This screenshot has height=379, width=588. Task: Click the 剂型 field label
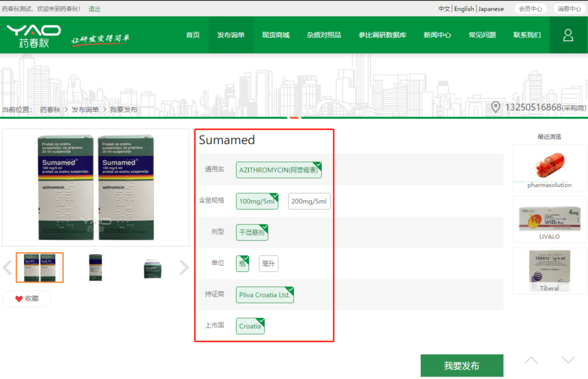coord(218,232)
